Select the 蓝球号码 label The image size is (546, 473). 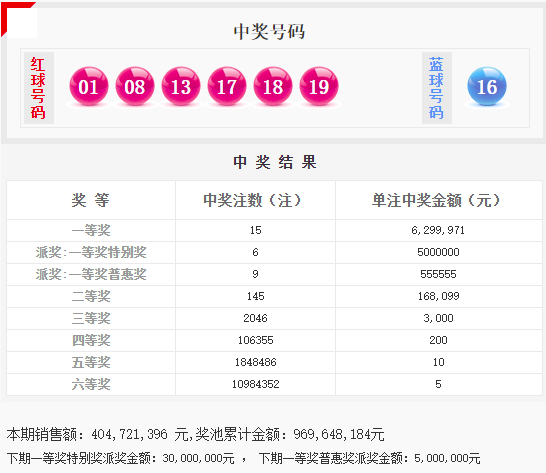click(x=436, y=88)
